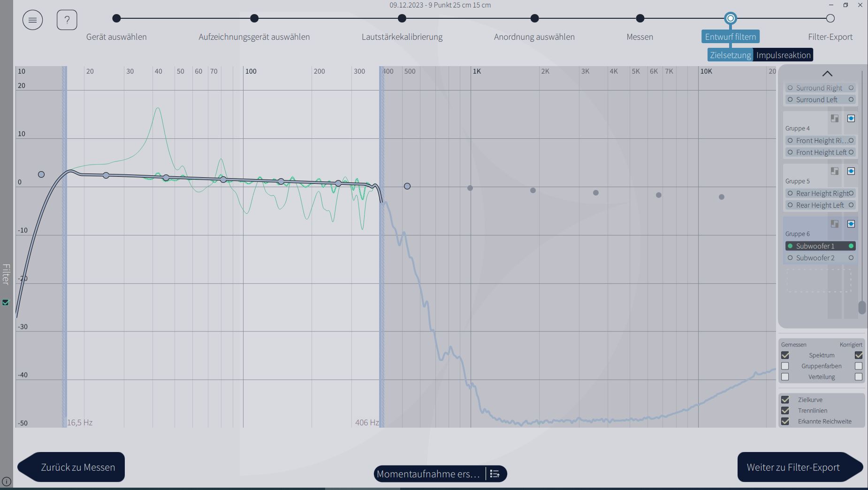This screenshot has height=490, width=868.
Task: Click Gruppe 4 target-curve icon
Action: (851, 118)
